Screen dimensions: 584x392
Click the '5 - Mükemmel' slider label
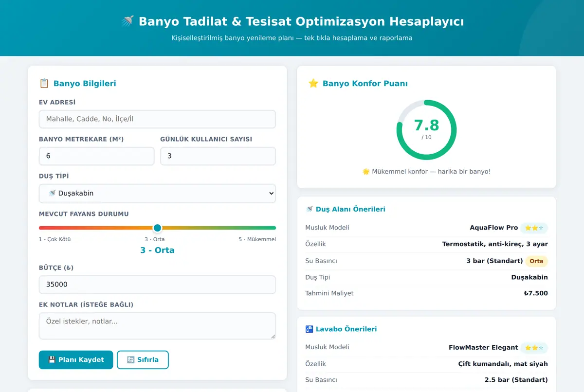pyautogui.click(x=257, y=239)
